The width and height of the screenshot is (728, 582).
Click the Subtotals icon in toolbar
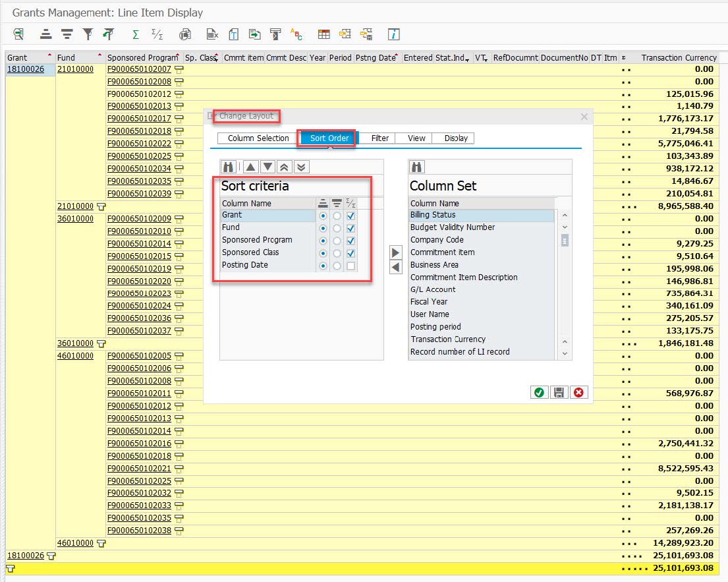(x=157, y=34)
